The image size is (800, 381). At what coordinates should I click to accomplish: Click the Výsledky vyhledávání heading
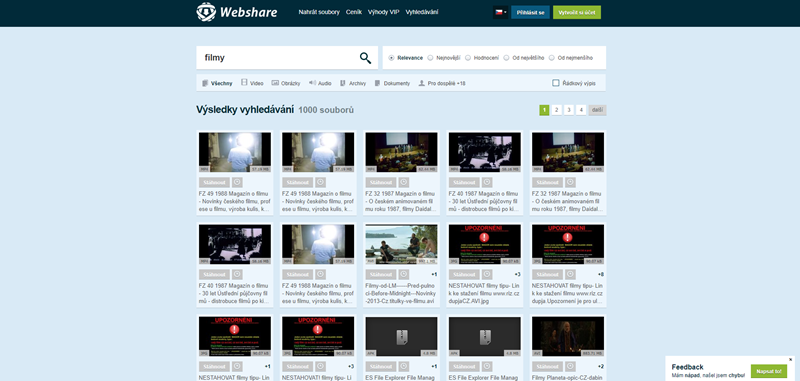pyautogui.click(x=245, y=110)
